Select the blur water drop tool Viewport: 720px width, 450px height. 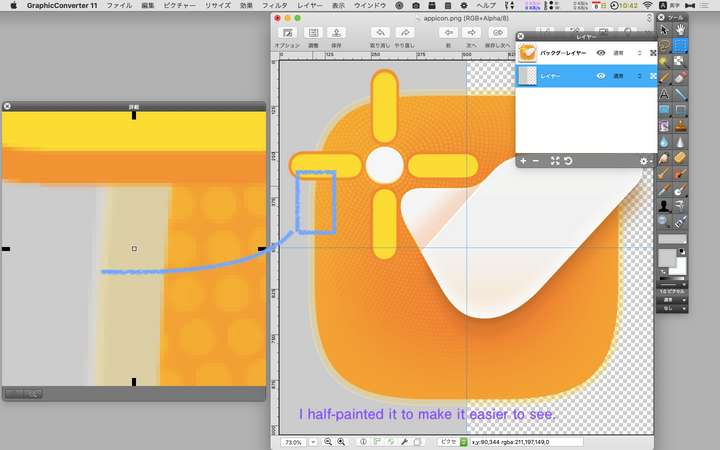coord(664,141)
